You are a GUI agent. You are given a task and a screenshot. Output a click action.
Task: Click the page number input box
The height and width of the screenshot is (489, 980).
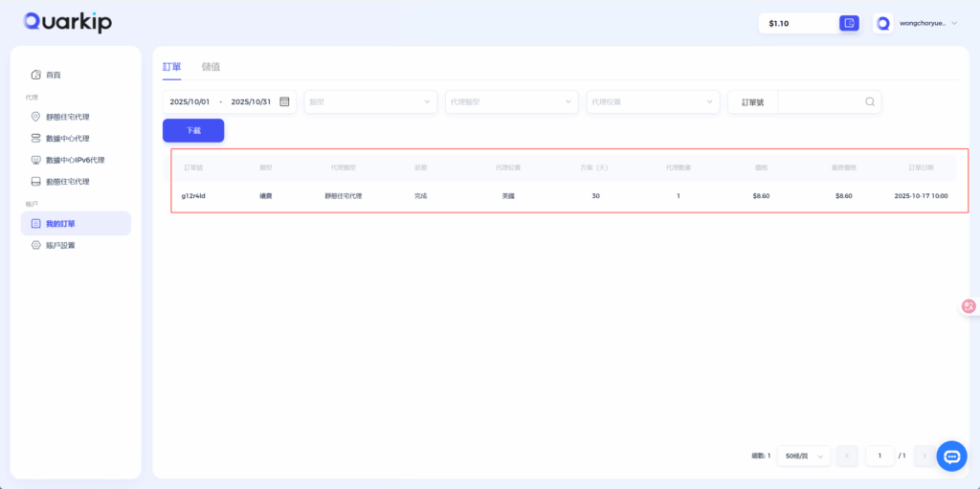[x=880, y=456]
